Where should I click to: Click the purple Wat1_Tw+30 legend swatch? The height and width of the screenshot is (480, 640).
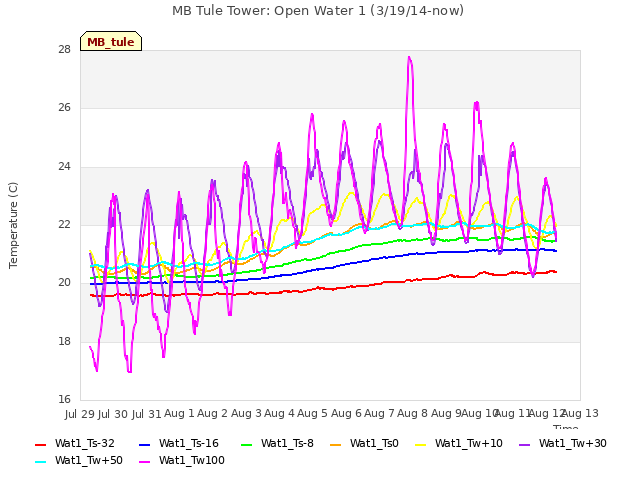pyautogui.click(x=524, y=444)
